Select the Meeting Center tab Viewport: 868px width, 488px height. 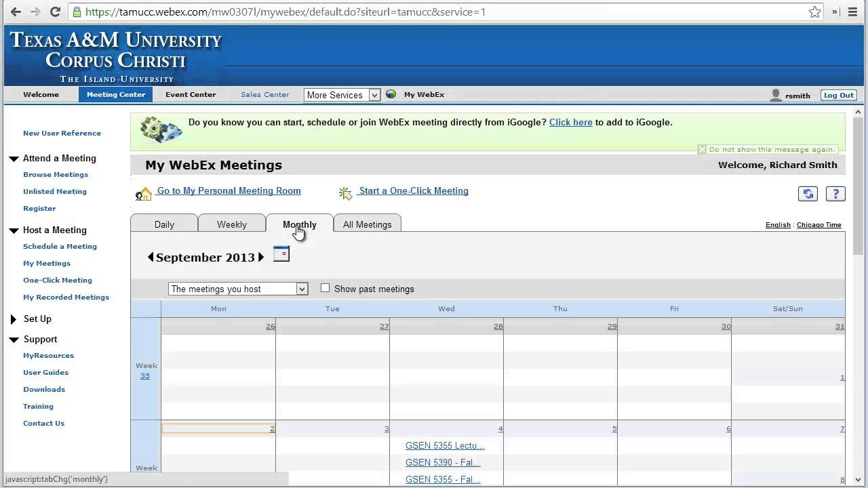tap(116, 95)
